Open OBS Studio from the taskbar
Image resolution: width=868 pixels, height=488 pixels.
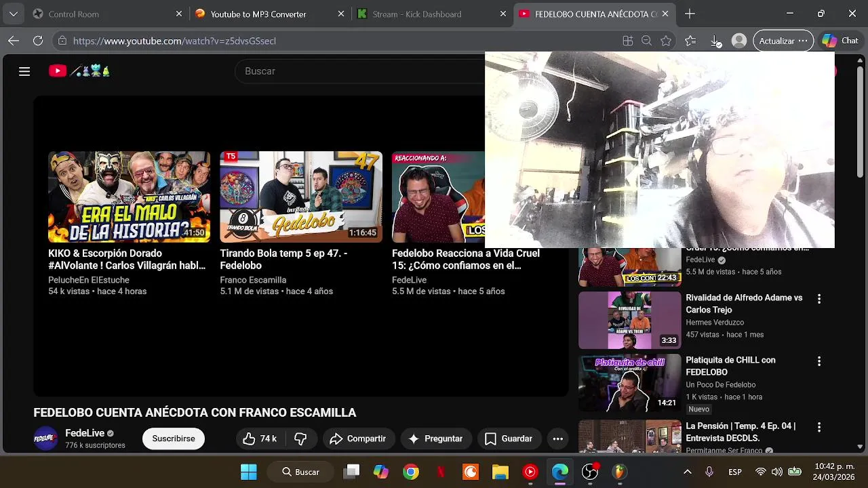tap(590, 472)
